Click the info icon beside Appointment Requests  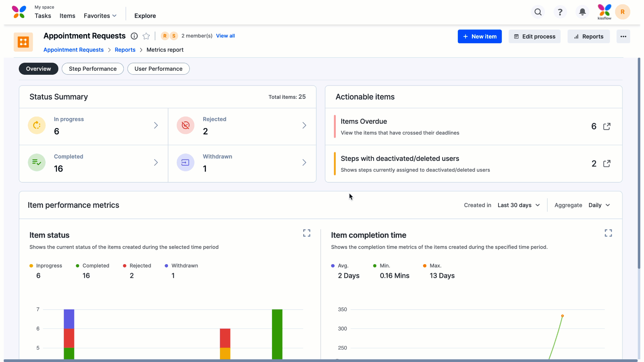tap(134, 36)
